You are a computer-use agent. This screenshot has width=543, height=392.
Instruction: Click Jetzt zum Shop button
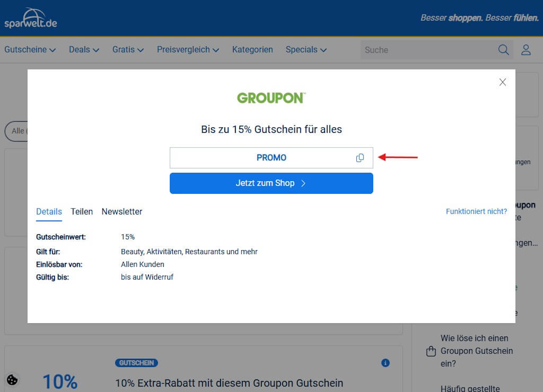(x=271, y=183)
